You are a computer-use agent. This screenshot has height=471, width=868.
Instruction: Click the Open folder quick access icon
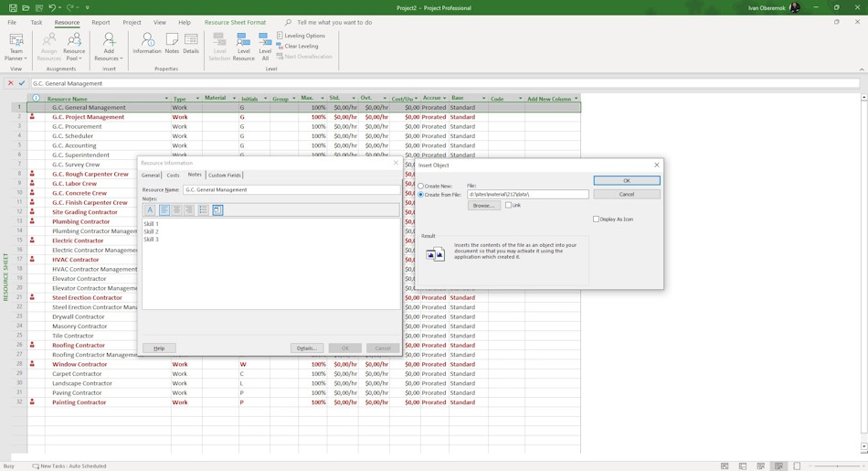(x=26, y=7)
